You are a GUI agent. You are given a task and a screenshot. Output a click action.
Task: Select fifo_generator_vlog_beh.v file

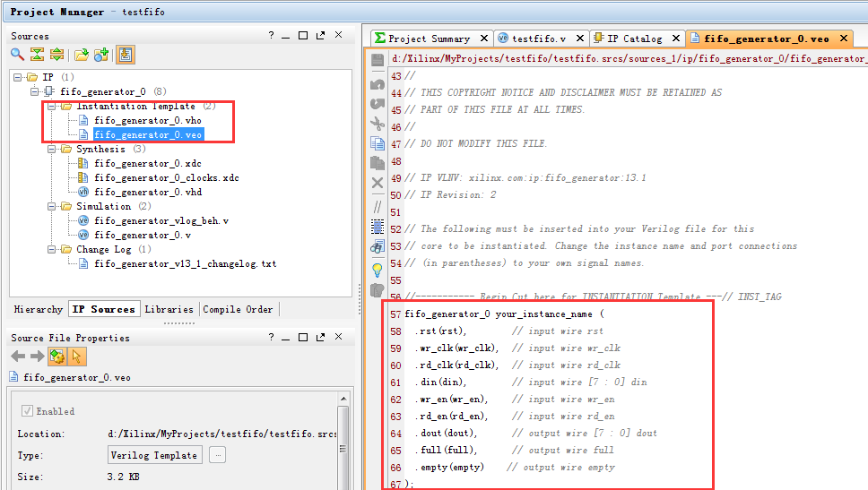click(161, 220)
